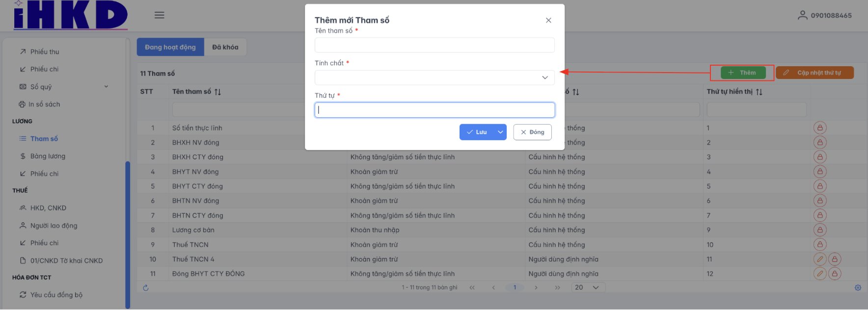The width and height of the screenshot is (868, 310).
Task: Click the Đóng button
Action: (x=532, y=132)
